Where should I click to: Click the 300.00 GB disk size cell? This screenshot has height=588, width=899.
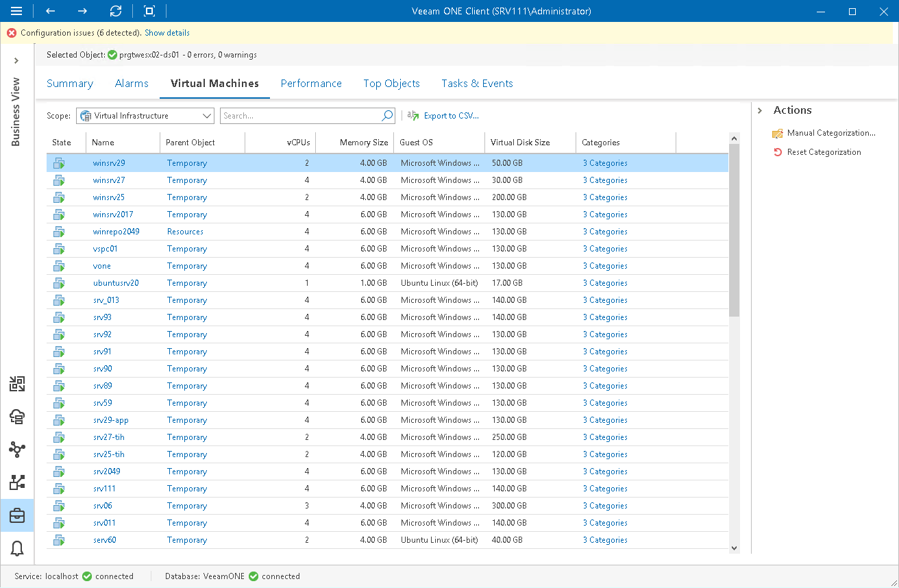point(509,506)
